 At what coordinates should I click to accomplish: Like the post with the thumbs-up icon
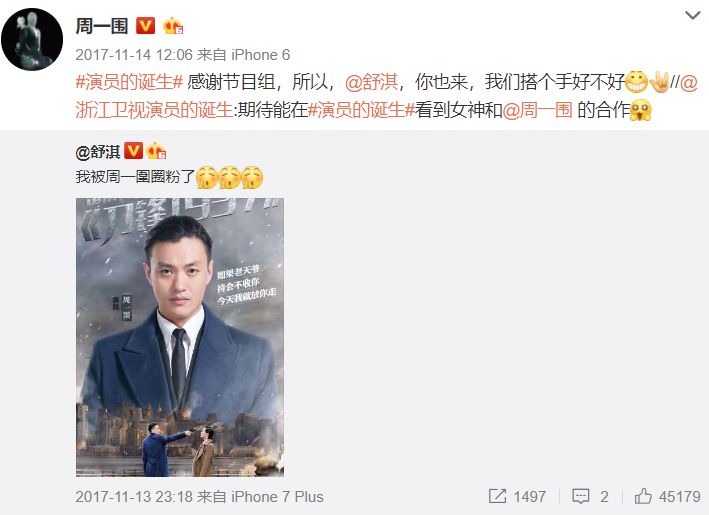(x=643, y=496)
